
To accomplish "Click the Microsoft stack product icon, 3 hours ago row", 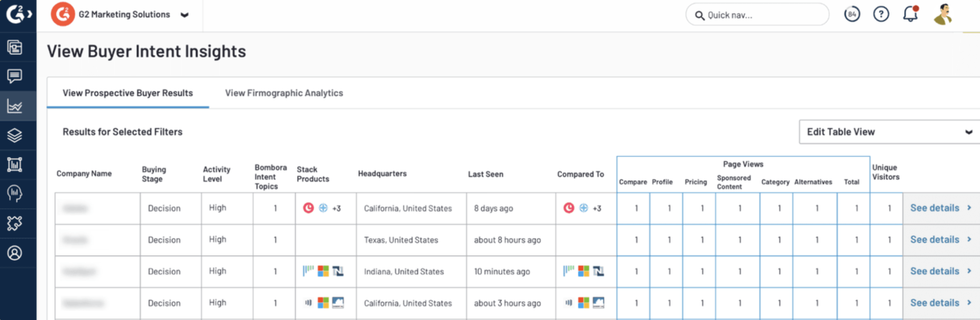I will point(323,303).
